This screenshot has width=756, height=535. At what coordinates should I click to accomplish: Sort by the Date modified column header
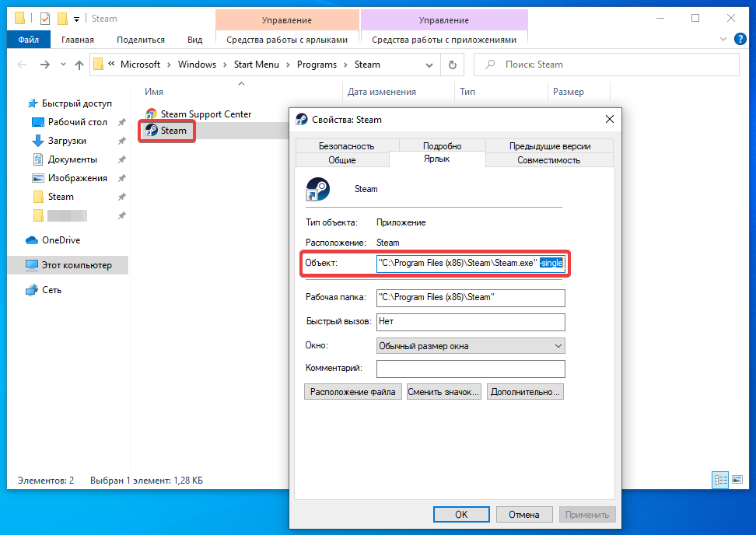[398, 92]
